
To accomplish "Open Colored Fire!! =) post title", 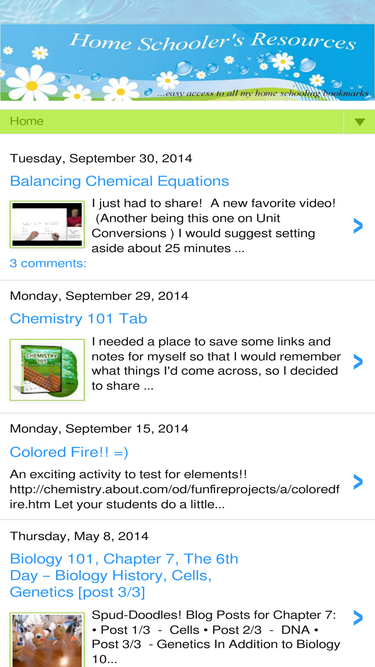I will [x=69, y=452].
